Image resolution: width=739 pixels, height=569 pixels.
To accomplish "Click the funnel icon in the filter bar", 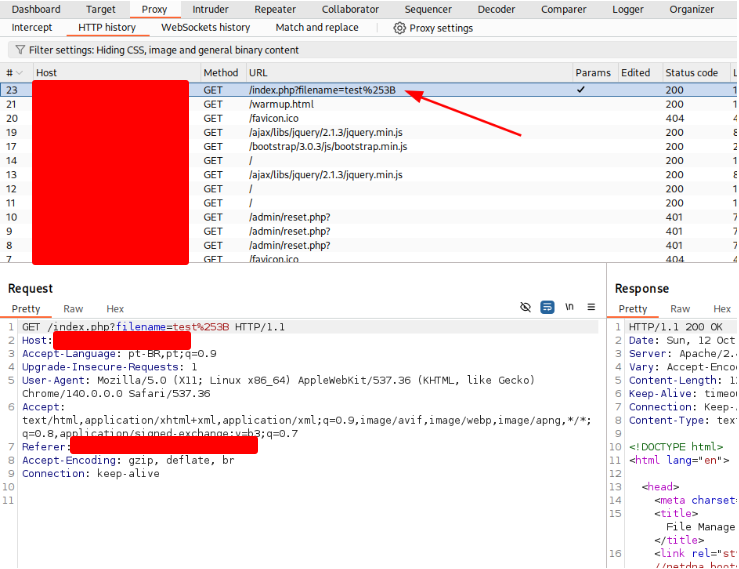I will point(20,50).
